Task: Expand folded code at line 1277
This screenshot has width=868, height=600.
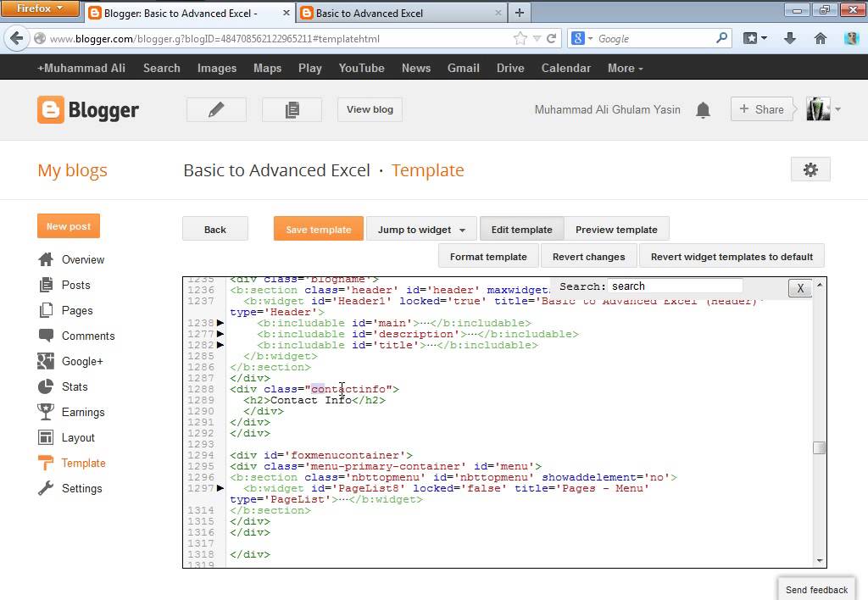Action: click(x=220, y=334)
